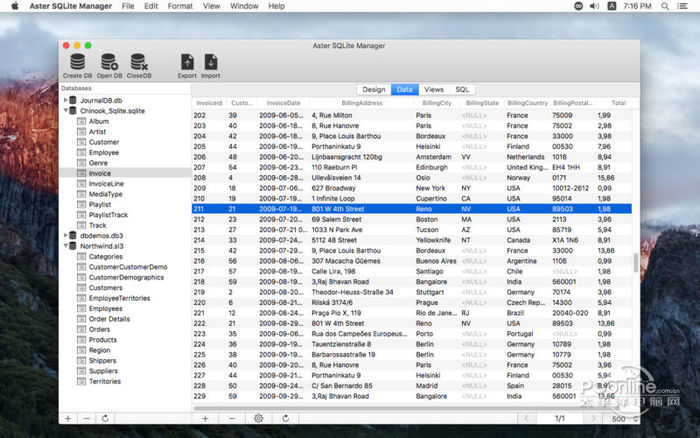Click the Yellowknife billing city cell
The image size is (700, 438).
pos(433,240)
